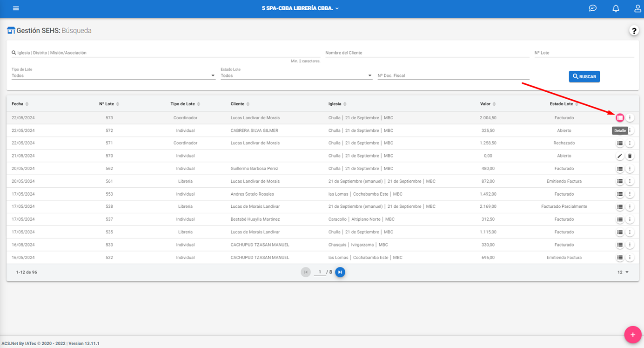This screenshot has width=644, height=348.
Task: Focus the N° Doc. Fiscal field
Action: (453, 75)
